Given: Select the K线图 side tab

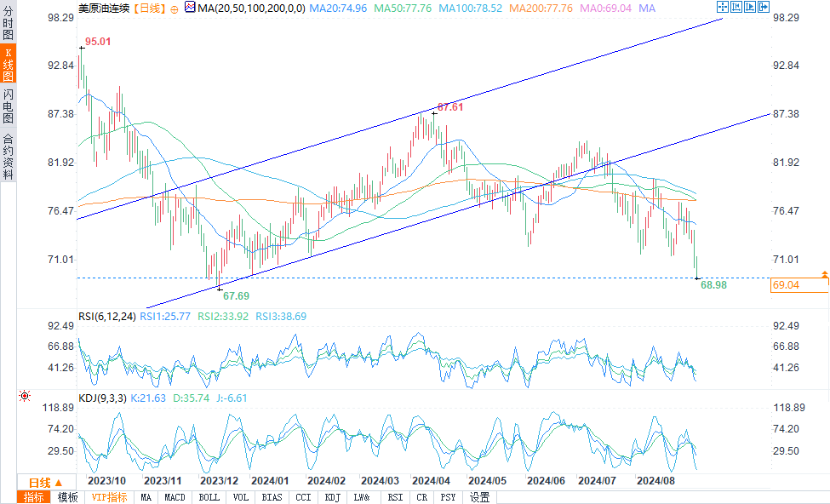Looking at the screenshot, I should 8,64.
